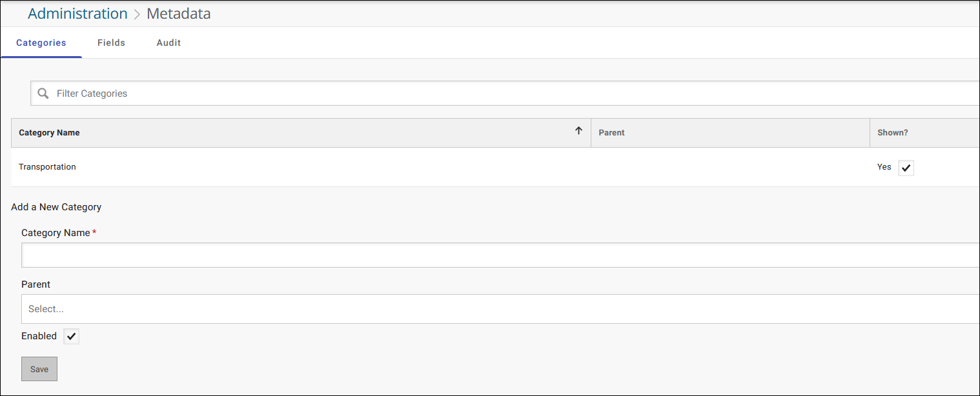The height and width of the screenshot is (396, 980).
Task: Open the Audit tab
Action: tap(168, 42)
